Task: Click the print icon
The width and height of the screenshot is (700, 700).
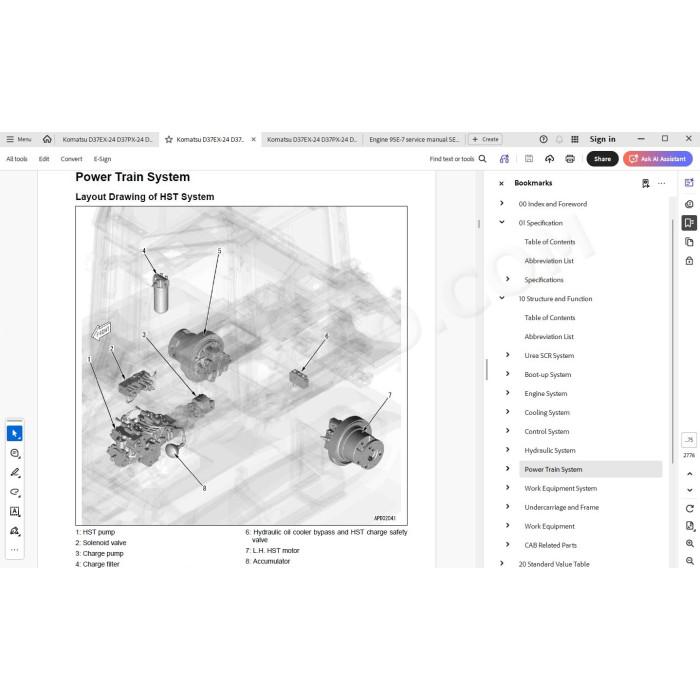Action: tap(570, 159)
